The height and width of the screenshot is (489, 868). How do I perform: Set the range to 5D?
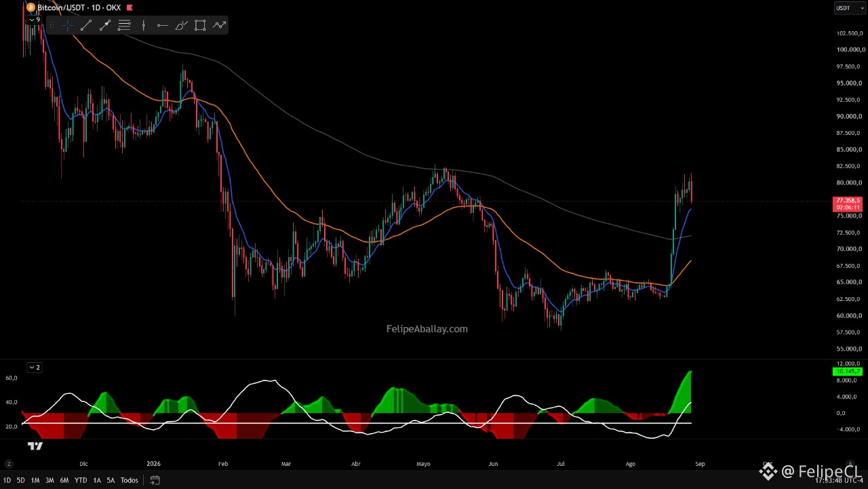(21, 480)
